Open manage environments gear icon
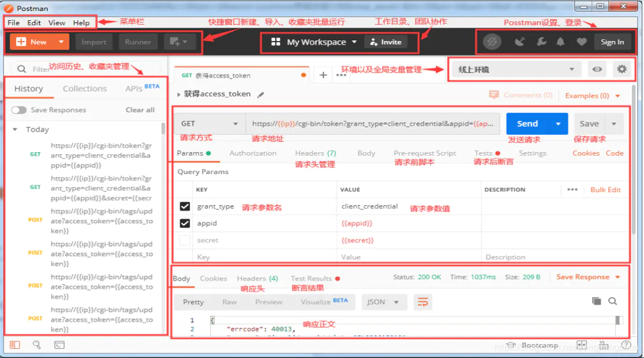 point(622,69)
